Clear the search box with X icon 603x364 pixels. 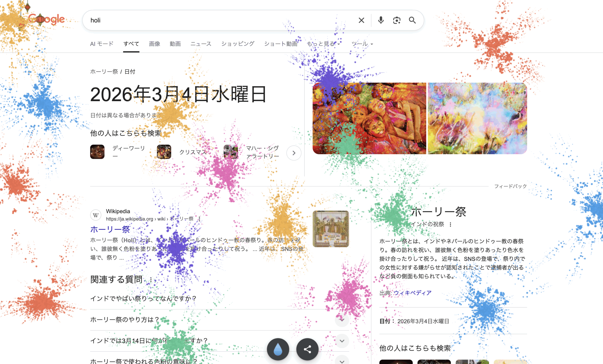click(x=361, y=20)
